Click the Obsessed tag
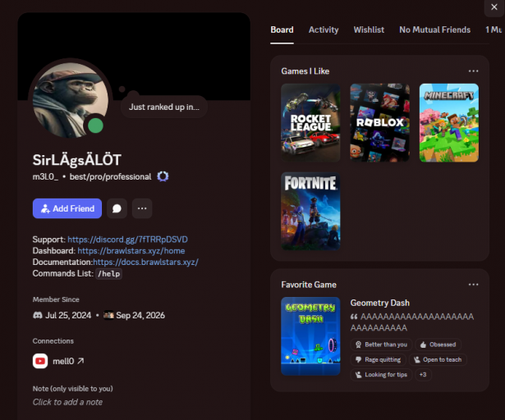 [438, 345]
